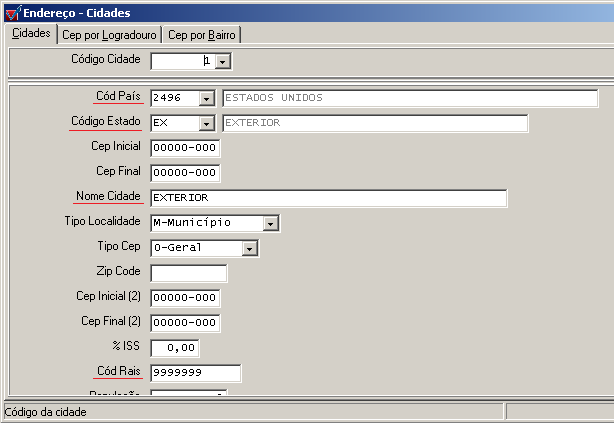The height and width of the screenshot is (423, 614).
Task: Click the application icon in the title bar
Action: [11, 11]
